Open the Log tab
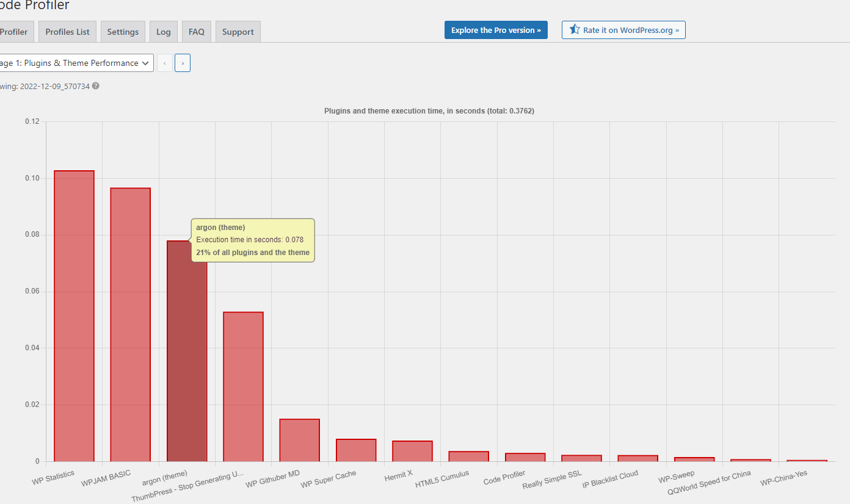This screenshot has height=504, width=850. (163, 32)
